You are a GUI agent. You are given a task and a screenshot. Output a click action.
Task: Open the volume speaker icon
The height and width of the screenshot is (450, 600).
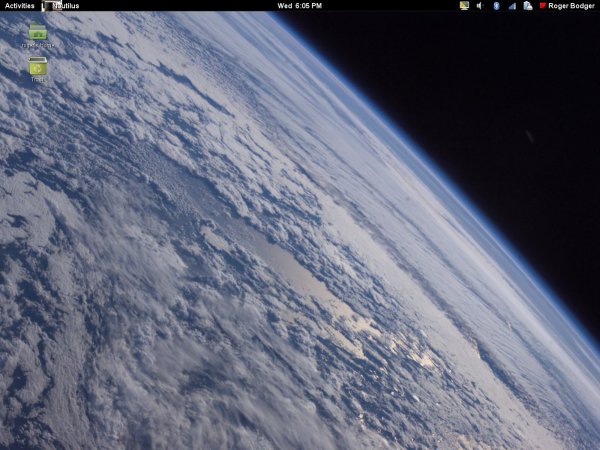[480, 5]
